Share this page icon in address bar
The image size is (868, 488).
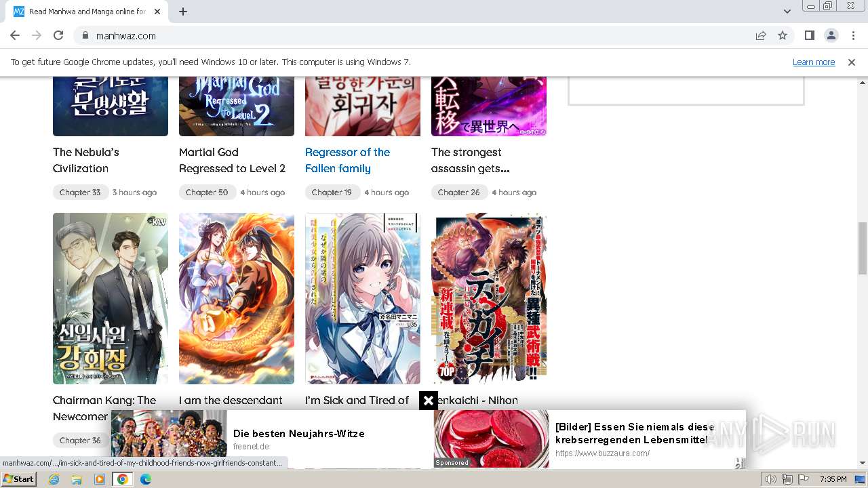click(761, 35)
